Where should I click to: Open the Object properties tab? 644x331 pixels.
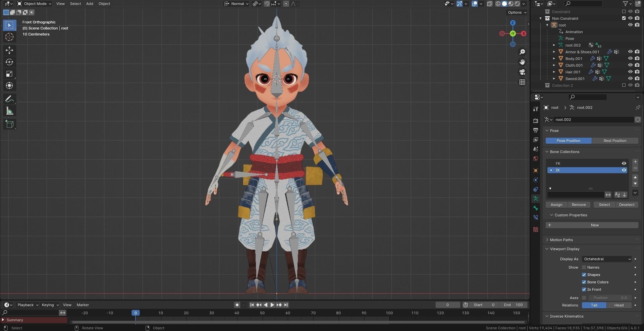536,171
